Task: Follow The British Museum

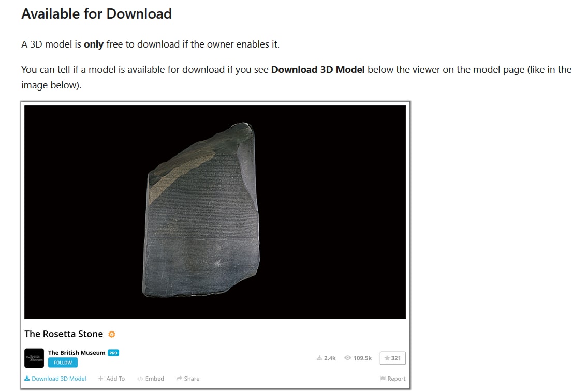Action: pyautogui.click(x=63, y=363)
